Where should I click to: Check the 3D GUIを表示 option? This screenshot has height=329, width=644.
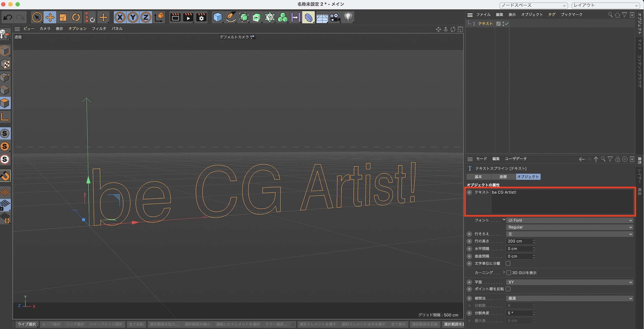pyautogui.click(x=509, y=273)
